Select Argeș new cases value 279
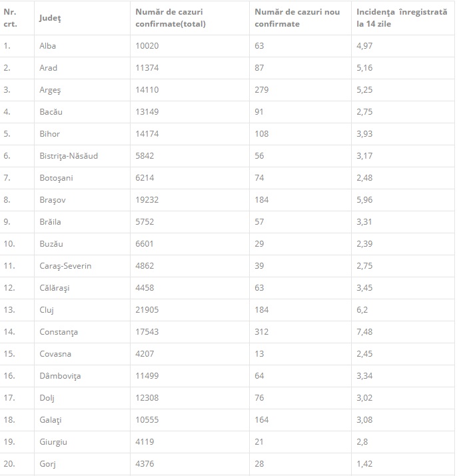457x476 pixels. 261,90
